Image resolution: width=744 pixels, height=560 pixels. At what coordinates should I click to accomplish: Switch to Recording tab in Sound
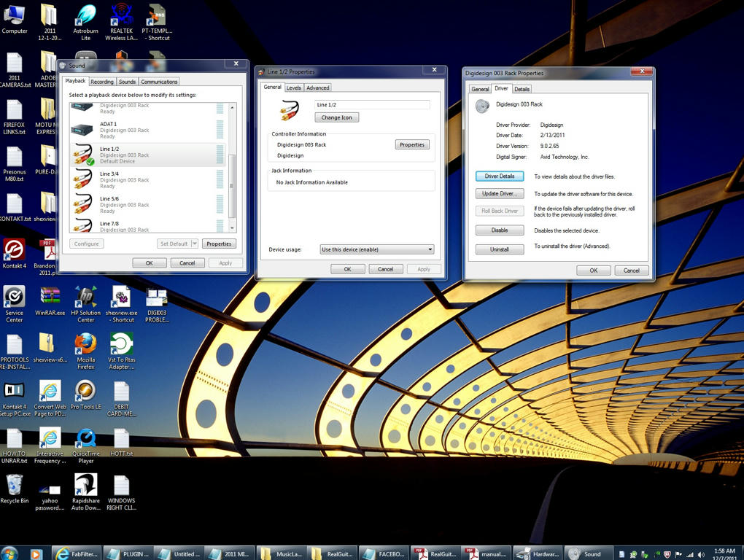point(102,82)
